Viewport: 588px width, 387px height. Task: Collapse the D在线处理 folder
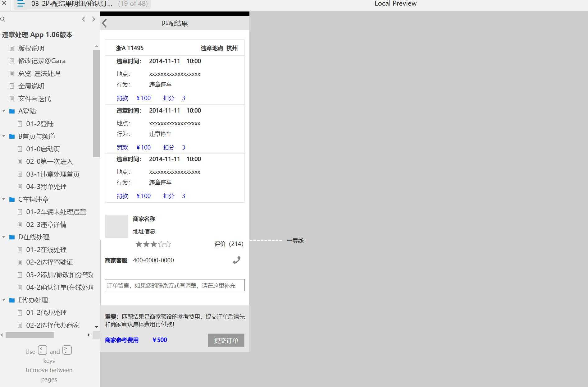[x=4, y=237]
